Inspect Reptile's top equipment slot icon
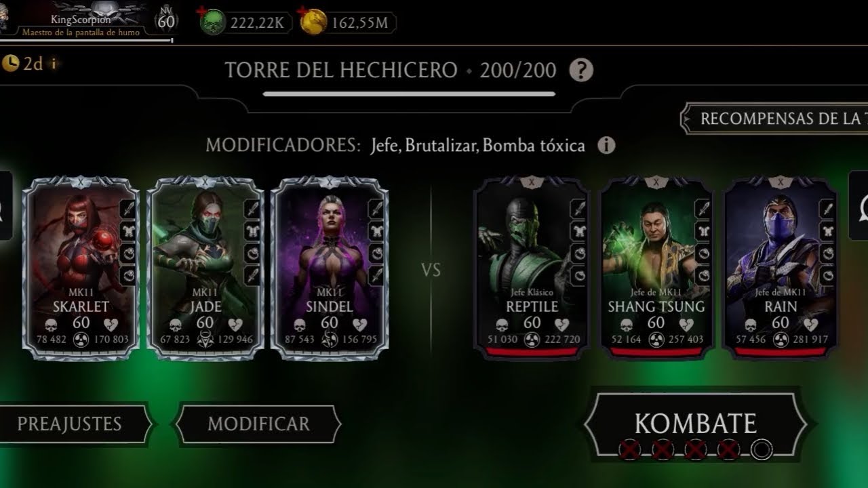This screenshot has height=488, width=868. click(x=578, y=209)
